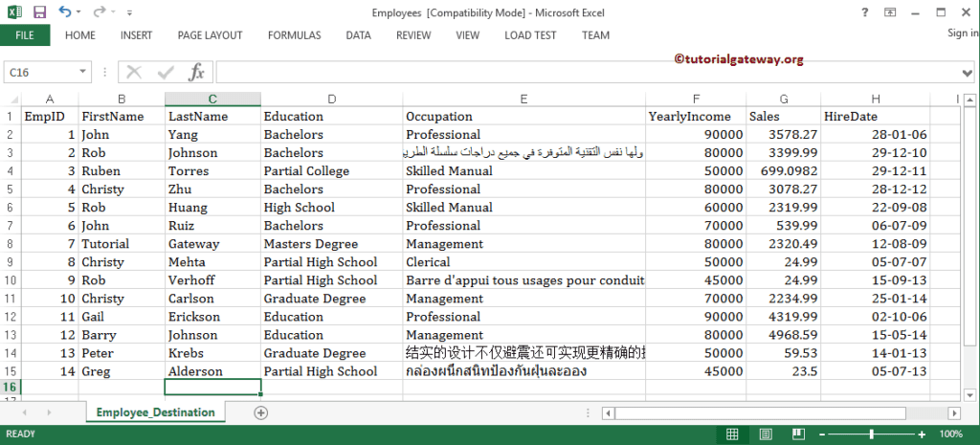This screenshot has width=980, height=445.
Task: Open the PAGE LAYOUT tab
Action: 210,35
